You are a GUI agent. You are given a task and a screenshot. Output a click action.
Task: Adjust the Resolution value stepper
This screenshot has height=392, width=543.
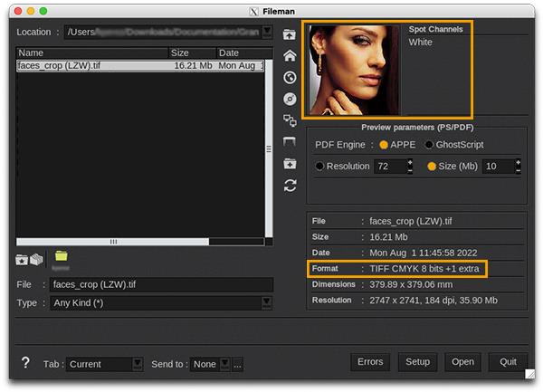pos(410,167)
